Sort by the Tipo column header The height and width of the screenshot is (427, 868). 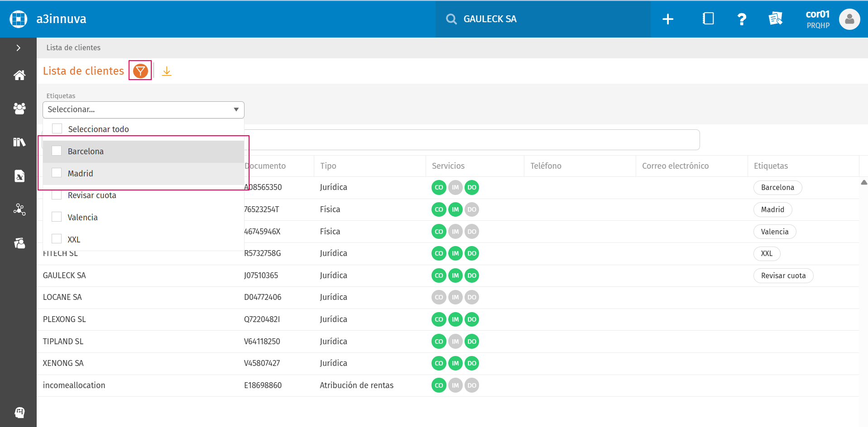328,166
